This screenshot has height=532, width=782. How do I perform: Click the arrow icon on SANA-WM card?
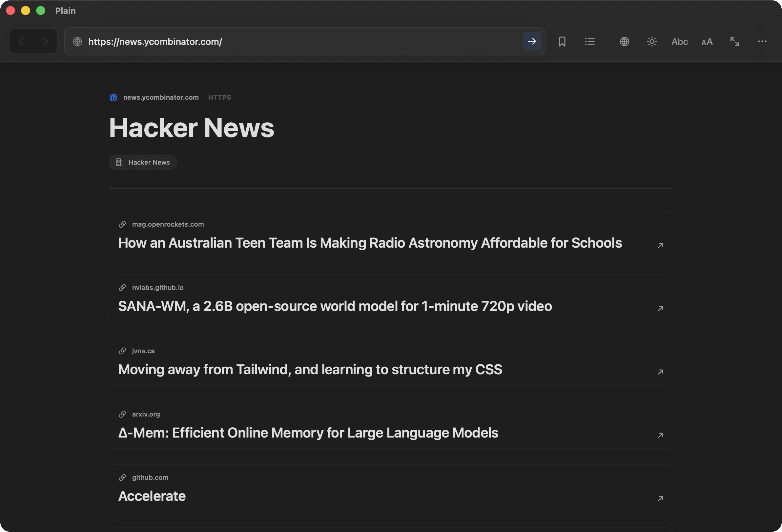[x=660, y=308]
